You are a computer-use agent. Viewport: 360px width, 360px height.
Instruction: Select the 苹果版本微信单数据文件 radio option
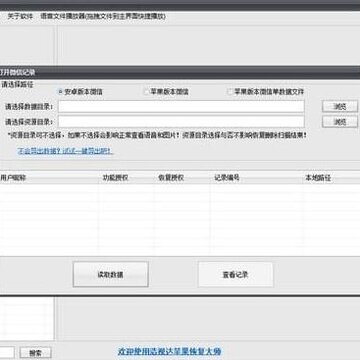pos(266,92)
